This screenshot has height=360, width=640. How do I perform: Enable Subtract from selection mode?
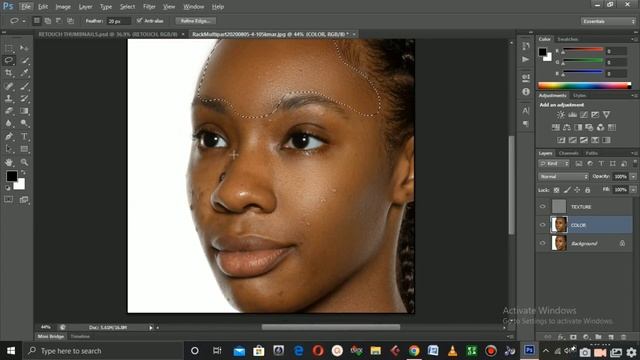(59, 20)
